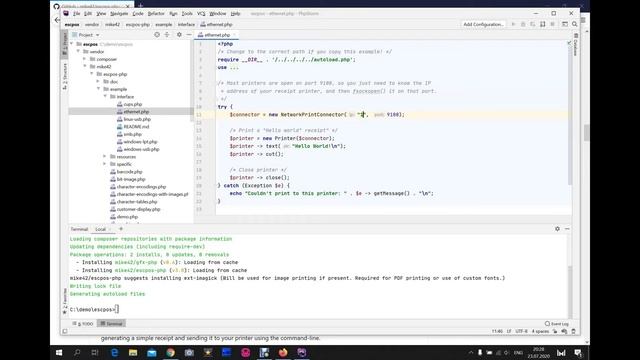
Task: Click the terminal command prompt input
Action: (117, 309)
